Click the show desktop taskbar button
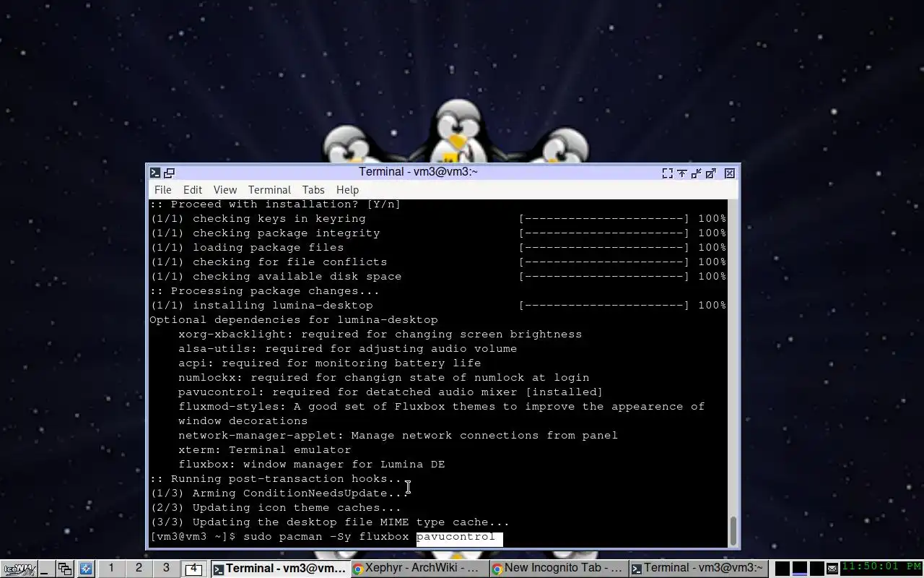Viewport: 924px width, 578px height. [46, 569]
